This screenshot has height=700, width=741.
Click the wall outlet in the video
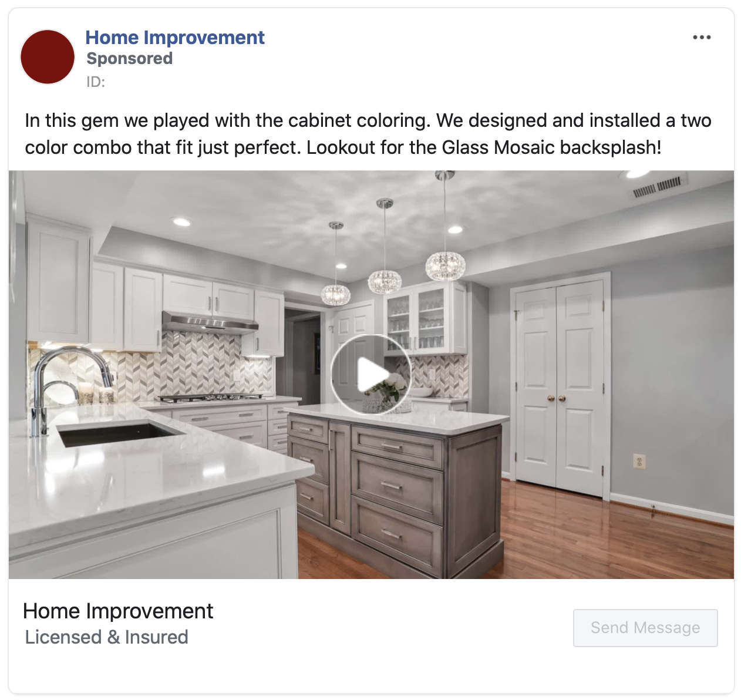[x=639, y=462]
